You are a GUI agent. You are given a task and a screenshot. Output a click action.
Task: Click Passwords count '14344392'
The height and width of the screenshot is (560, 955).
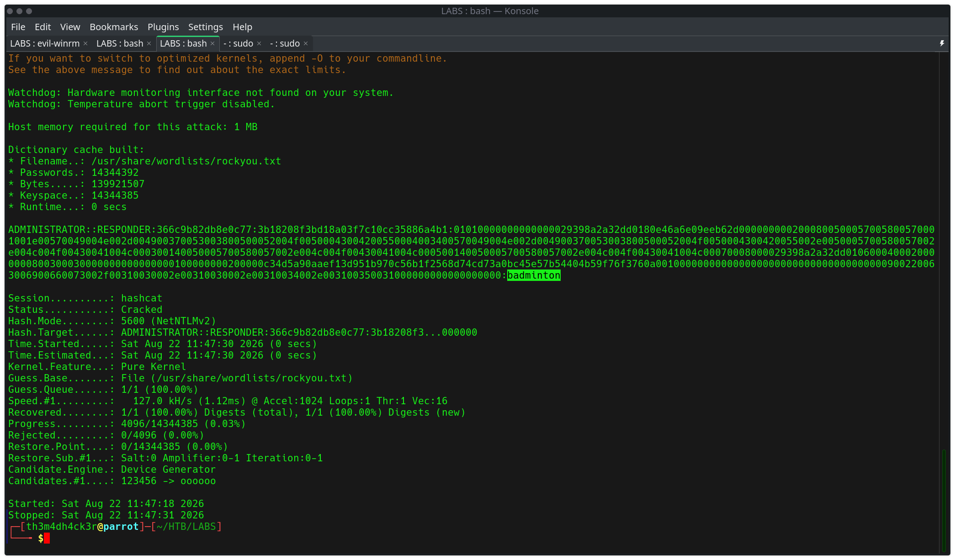coord(115,173)
